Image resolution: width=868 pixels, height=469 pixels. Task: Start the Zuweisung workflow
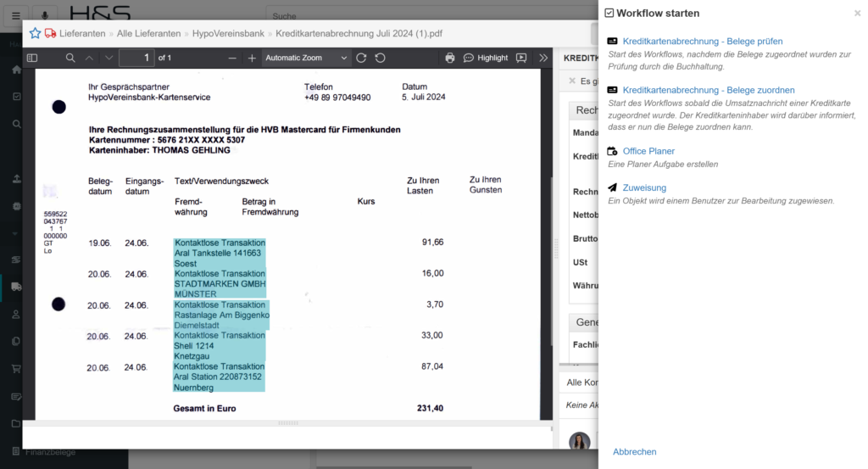pos(644,187)
